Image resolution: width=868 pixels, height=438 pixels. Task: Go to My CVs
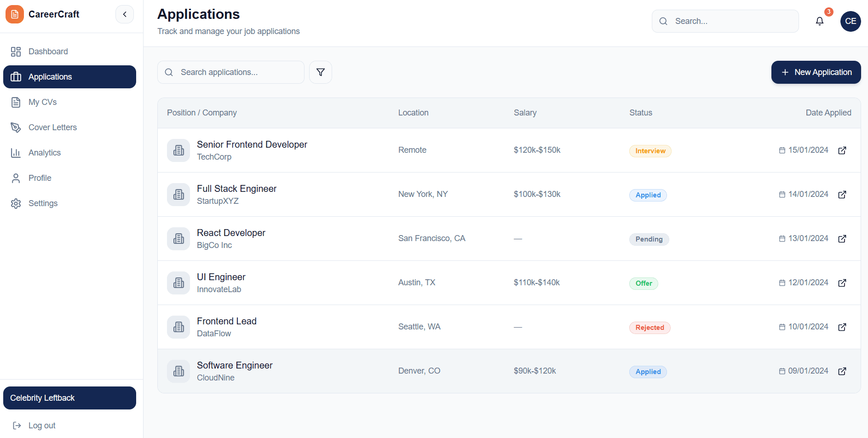click(x=69, y=102)
